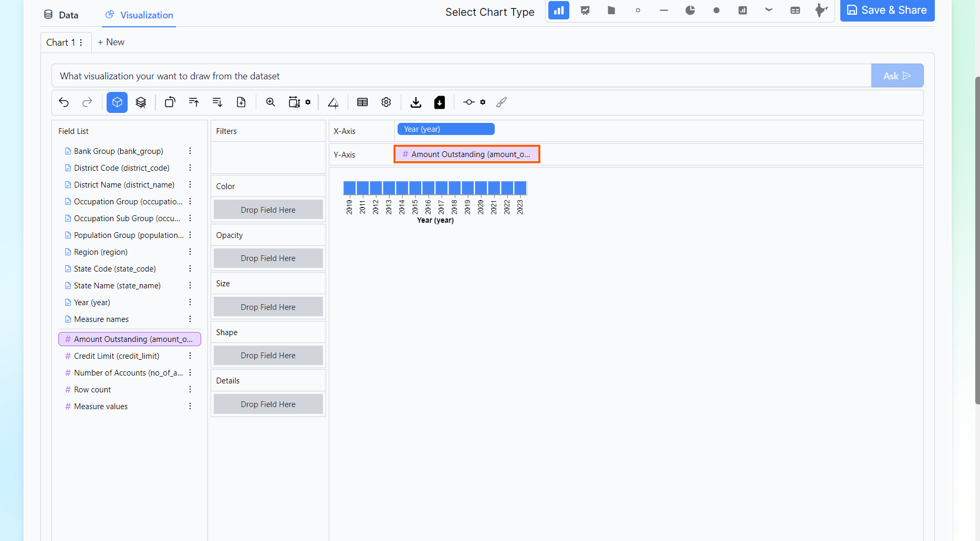Open options menu for Region field
This screenshot has height=541, width=980.
(190, 252)
